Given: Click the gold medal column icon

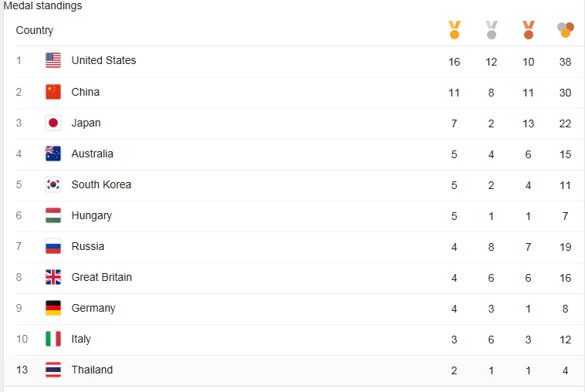Looking at the screenshot, I should pyautogui.click(x=454, y=30).
